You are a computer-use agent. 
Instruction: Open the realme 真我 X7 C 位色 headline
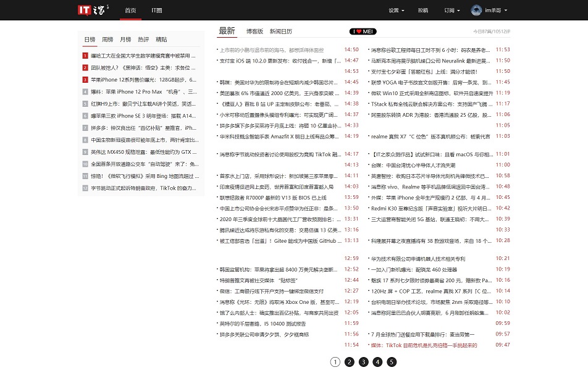(x=431, y=137)
